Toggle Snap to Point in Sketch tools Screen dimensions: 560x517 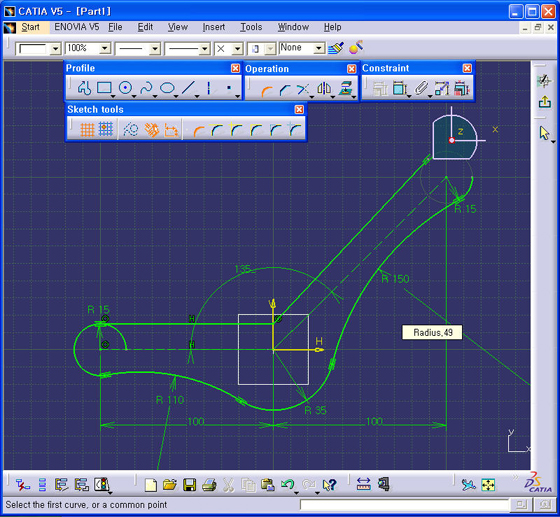click(x=106, y=129)
